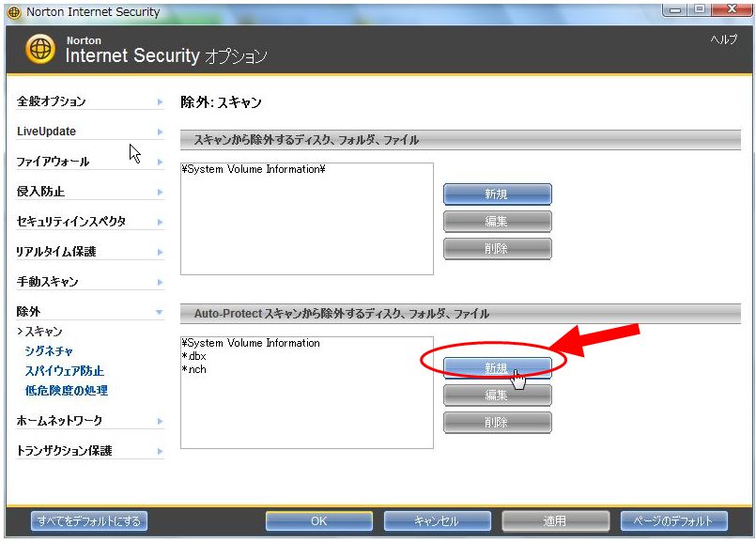Open the 侵入防止 section
The width and height of the screenshot is (756, 543).
click(x=40, y=192)
